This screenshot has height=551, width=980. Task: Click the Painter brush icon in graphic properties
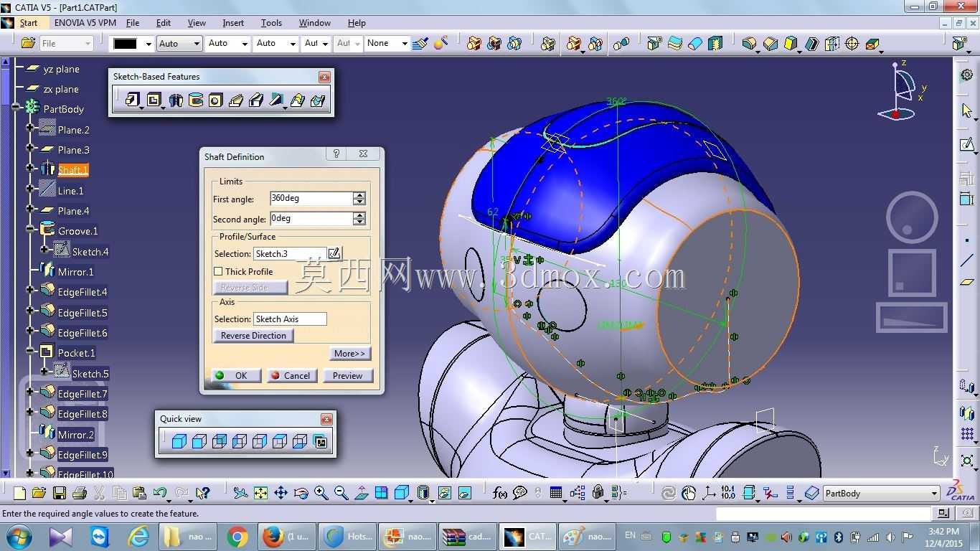pyautogui.click(x=420, y=44)
